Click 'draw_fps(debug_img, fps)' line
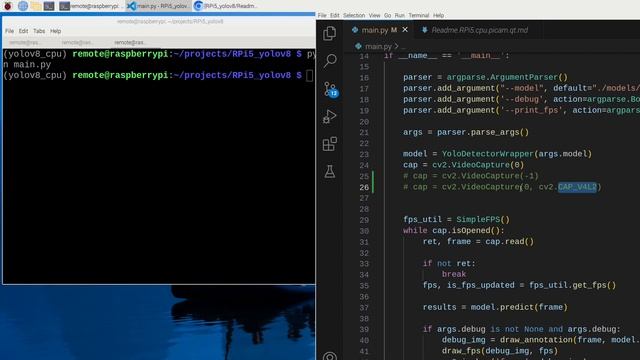Screen dimensions: 640x360 click(500, 351)
